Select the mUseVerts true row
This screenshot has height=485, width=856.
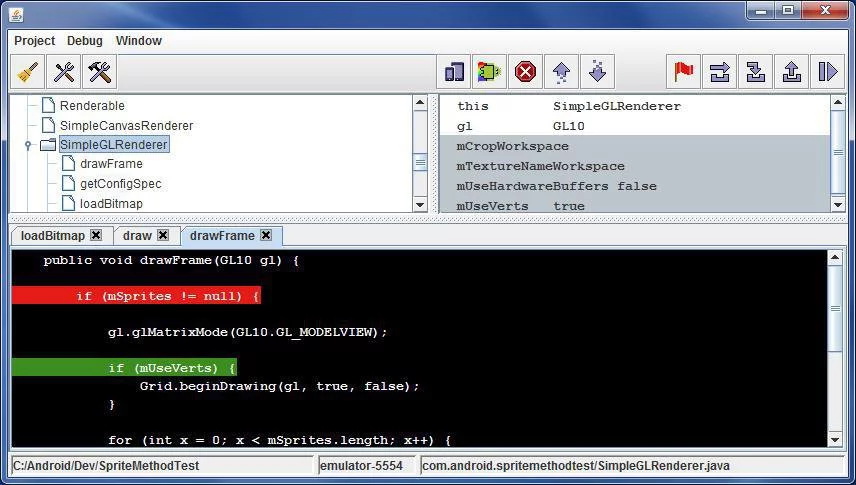(x=635, y=205)
